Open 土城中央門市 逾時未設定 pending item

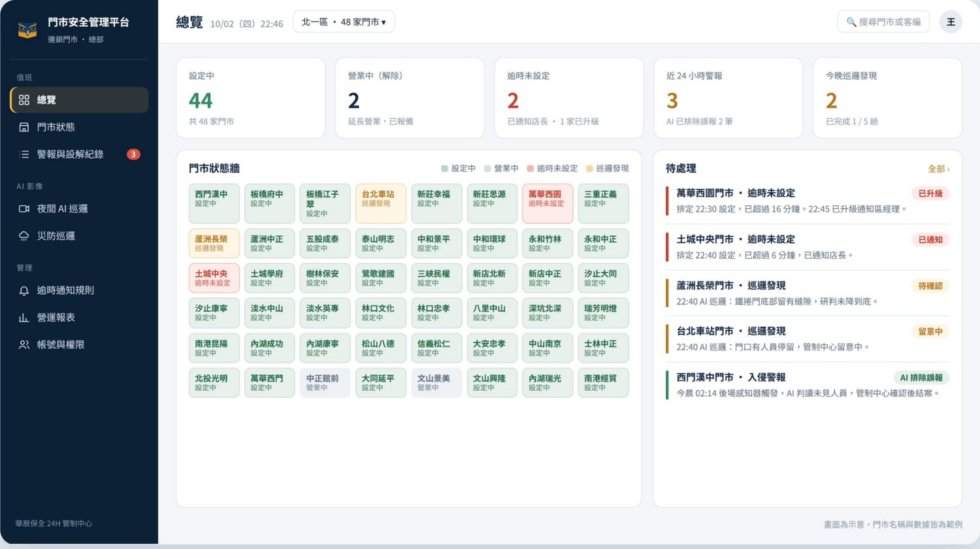pyautogui.click(x=808, y=247)
